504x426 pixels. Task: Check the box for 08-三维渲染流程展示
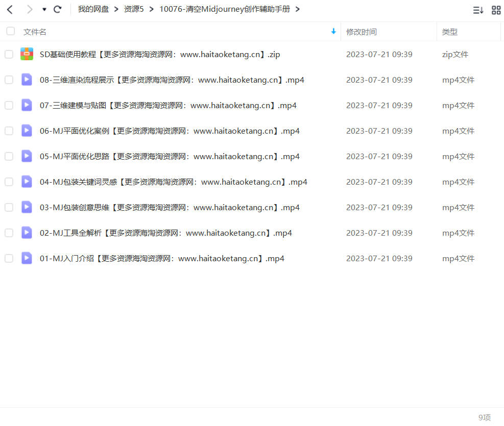[9, 80]
